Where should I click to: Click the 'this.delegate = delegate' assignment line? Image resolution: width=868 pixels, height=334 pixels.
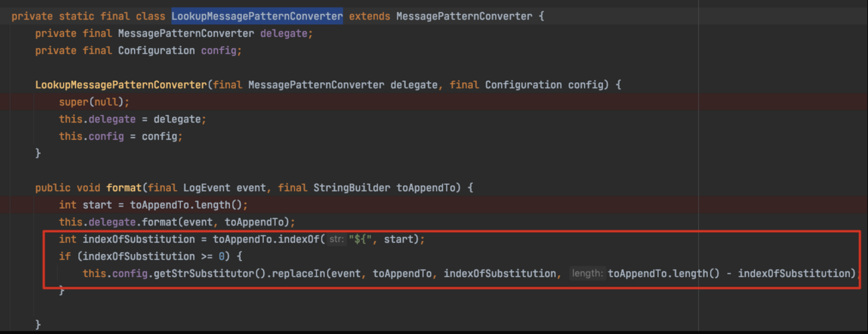click(x=132, y=119)
